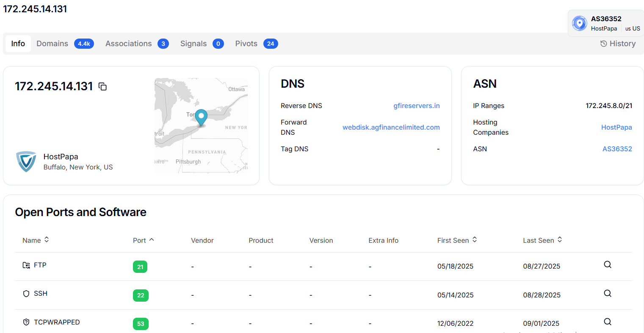The width and height of the screenshot is (644, 333).
Task: Sort the table by Last Seen
Action: pyautogui.click(x=542, y=240)
